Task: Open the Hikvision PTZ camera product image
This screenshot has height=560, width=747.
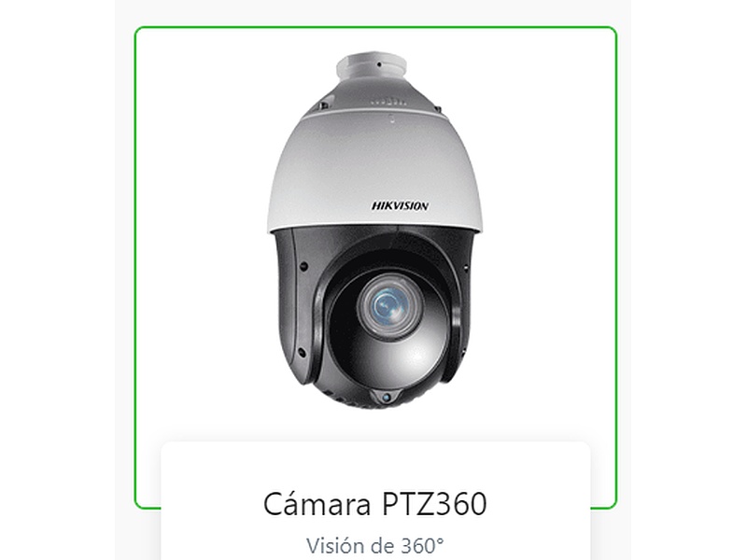Action: [375, 230]
